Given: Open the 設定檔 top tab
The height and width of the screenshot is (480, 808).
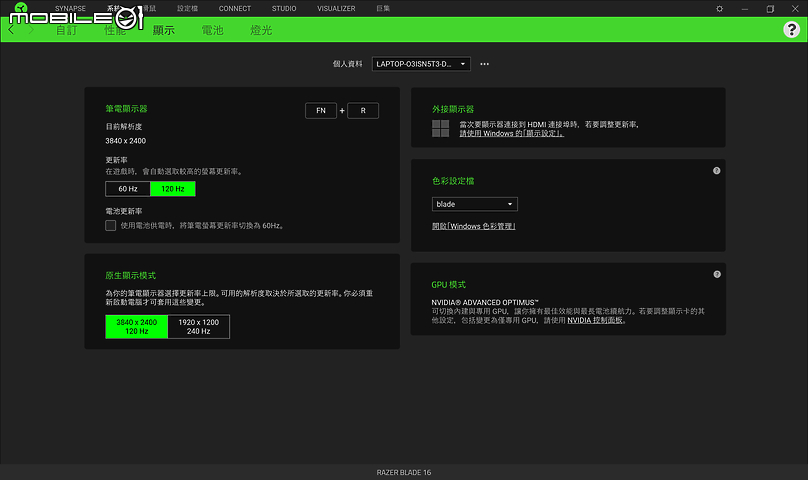Looking at the screenshot, I should click(188, 8).
